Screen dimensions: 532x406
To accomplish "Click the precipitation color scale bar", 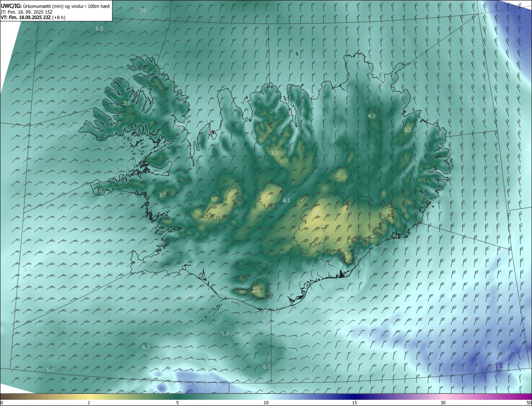I will [x=266, y=396].
